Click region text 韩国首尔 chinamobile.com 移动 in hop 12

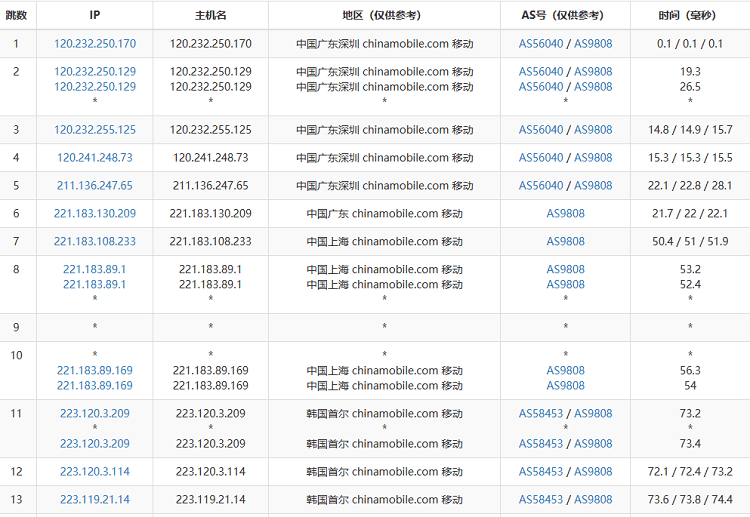[x=384, y=472]
